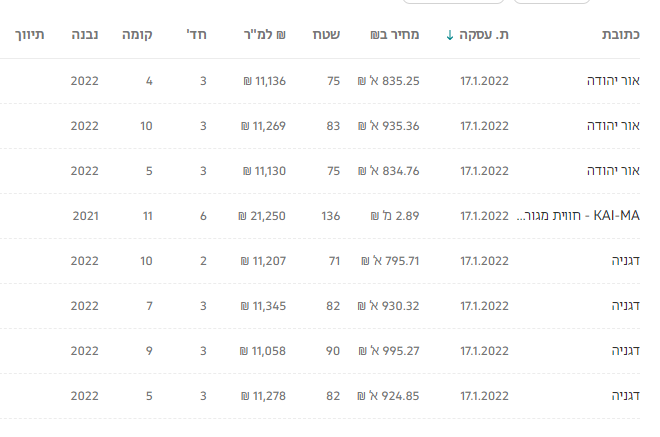
Task: Select the קומה column header
Action: tap(136, 36)
